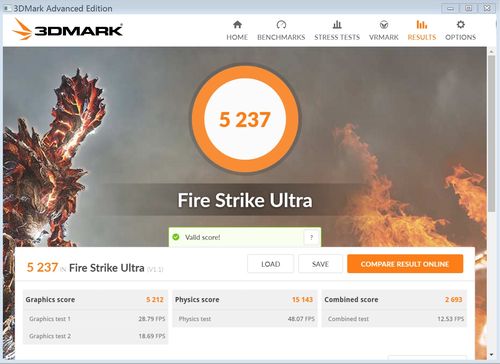Save the current benchmark result
The image size is (500, 364).
pyautogui.click(x=320, y=264)
